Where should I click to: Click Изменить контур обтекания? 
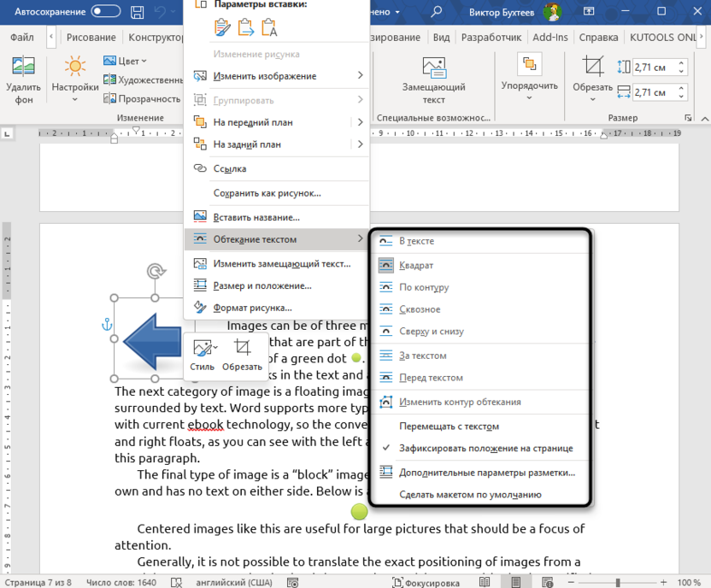pyautogui.click(x=480, y=403)
